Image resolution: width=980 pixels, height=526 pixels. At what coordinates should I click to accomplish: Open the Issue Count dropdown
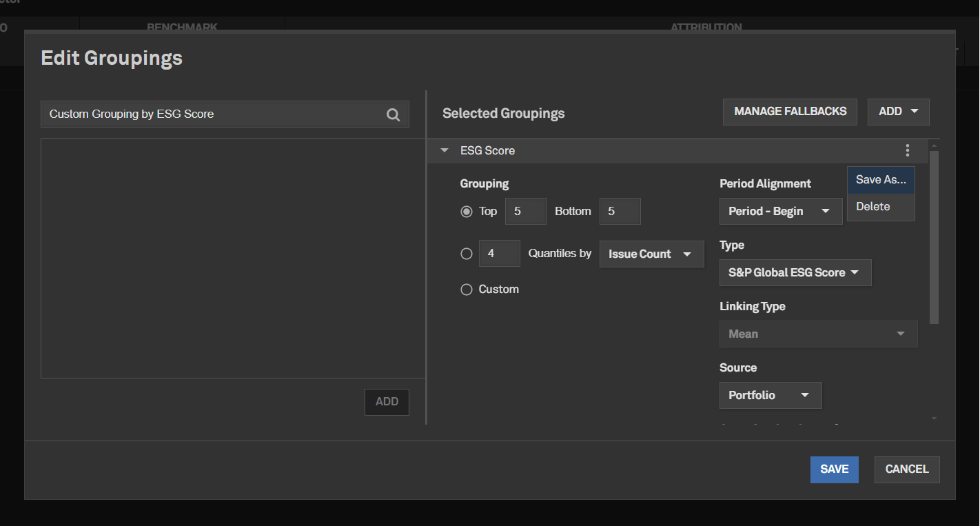pos(651,254)
